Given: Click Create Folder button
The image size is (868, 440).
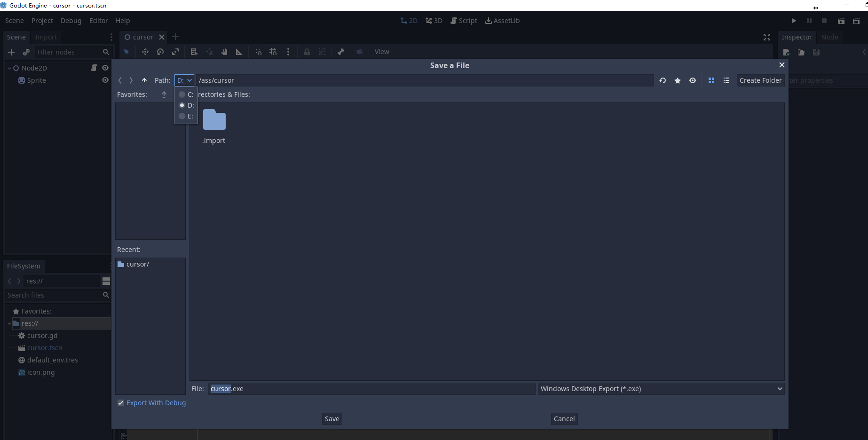Looking at the screenshot, I should tap(760, 80).
